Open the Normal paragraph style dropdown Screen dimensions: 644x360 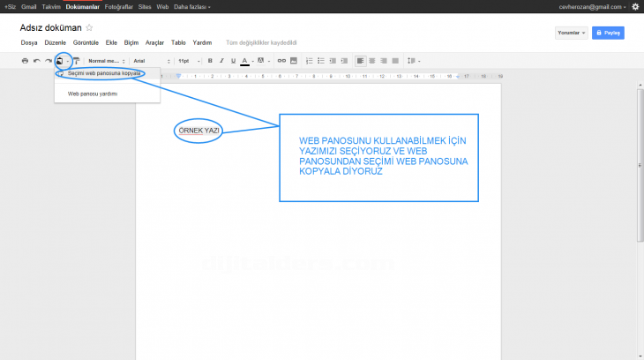pyautogui.click(x=107, y=61)
